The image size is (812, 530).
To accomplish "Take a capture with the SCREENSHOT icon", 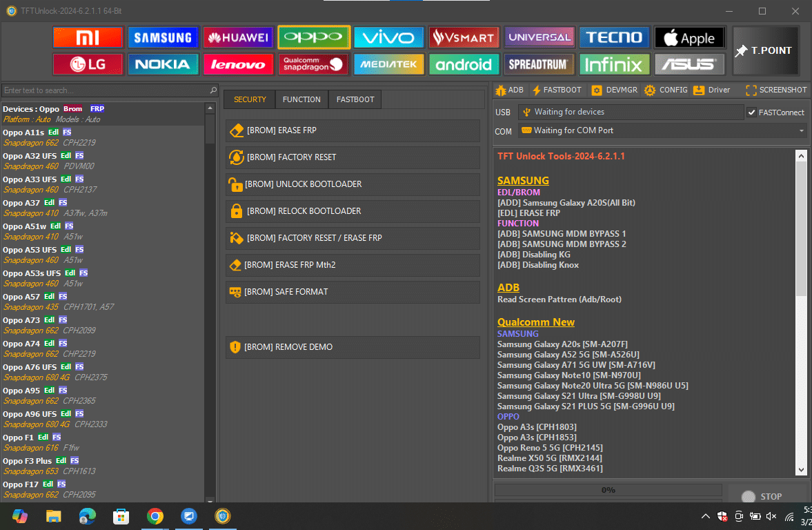I will point(775,90).
